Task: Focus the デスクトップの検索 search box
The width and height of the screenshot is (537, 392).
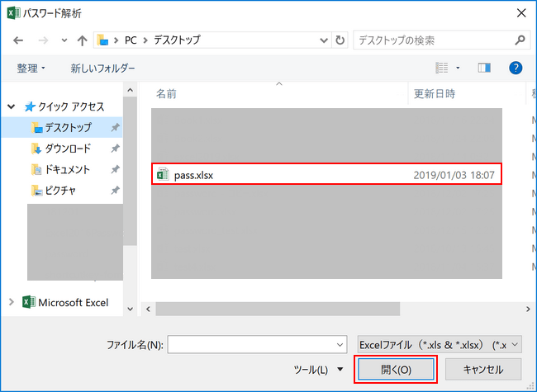Action: 442,40
